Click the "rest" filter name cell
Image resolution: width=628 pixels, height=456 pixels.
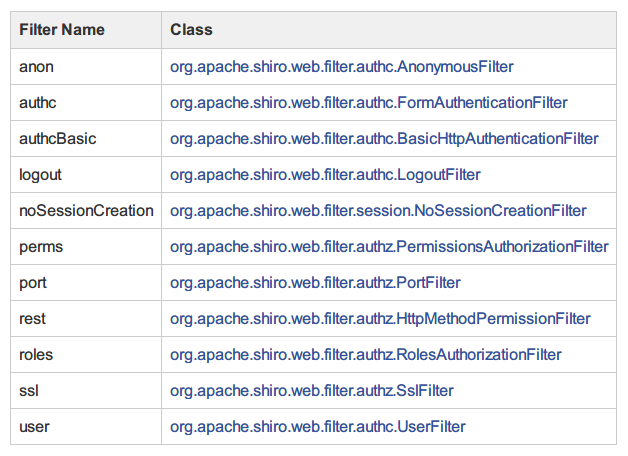pos(32,319)
